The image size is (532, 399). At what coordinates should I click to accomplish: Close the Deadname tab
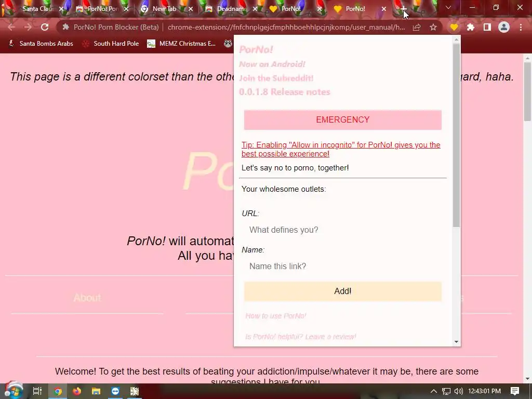(x=255, y=9)
